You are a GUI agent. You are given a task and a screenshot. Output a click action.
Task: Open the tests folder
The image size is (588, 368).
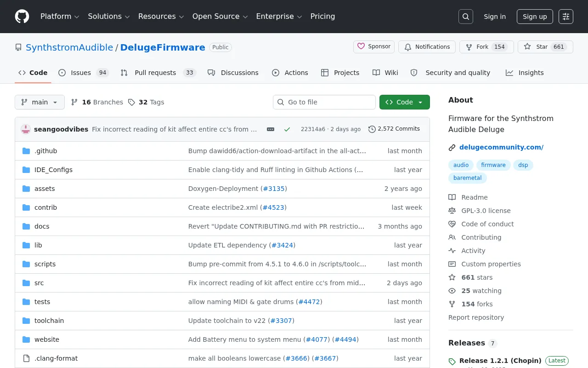pos(42,302)
